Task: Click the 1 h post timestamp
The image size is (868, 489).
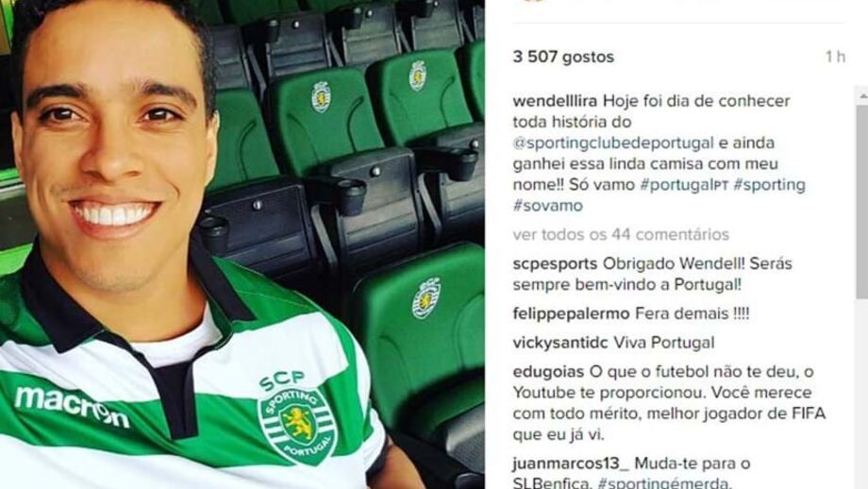Action: (x=835, y=57)
